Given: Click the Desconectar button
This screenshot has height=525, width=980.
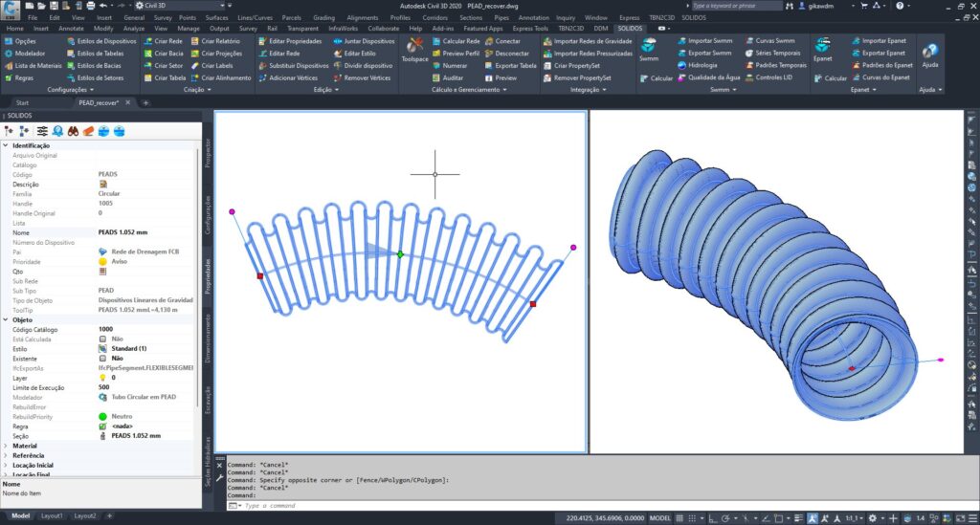Looking at the screenshot, I should click(506, 54).
